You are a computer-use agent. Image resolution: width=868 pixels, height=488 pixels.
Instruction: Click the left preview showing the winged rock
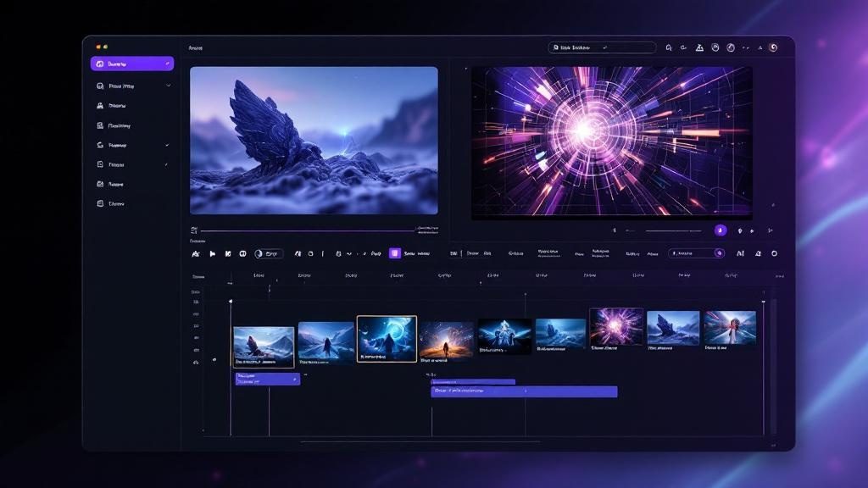tap(314, 141)
